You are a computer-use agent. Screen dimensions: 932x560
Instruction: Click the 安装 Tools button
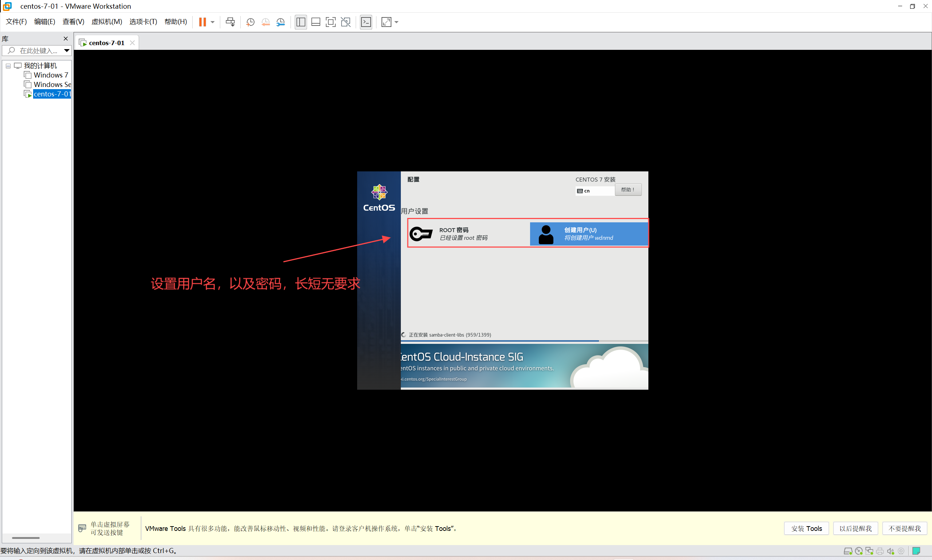point(806,528)
